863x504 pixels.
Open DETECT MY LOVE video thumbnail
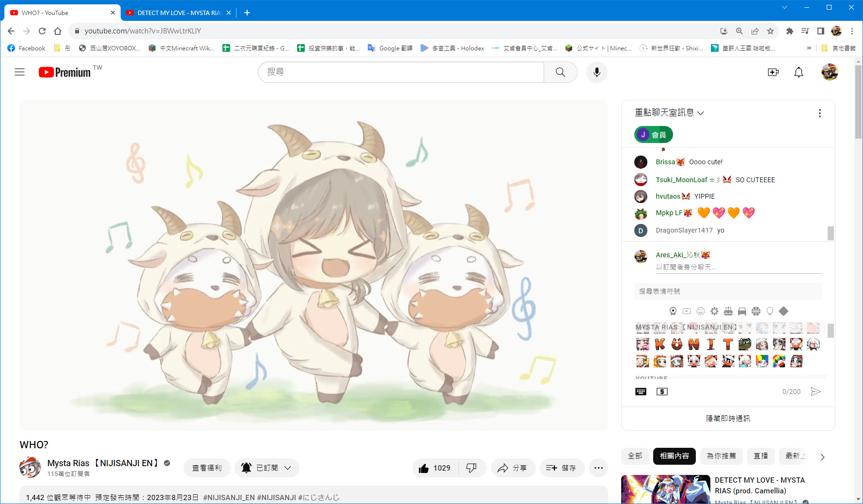click(x=665, y=489)
